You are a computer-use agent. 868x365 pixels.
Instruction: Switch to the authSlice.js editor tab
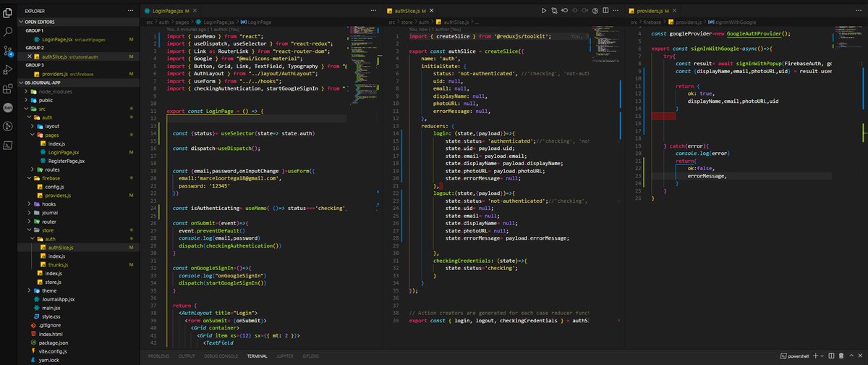(410, 12)
